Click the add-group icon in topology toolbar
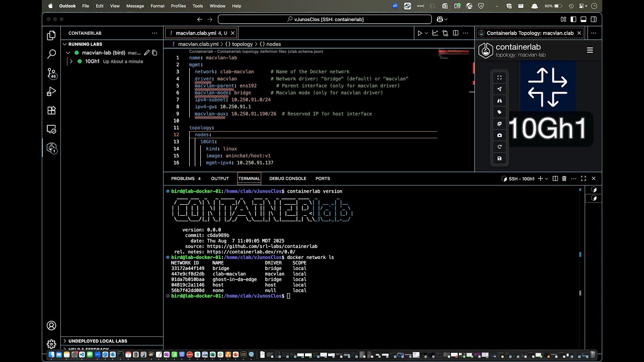The width and height of the screenshot is (644, 362). pyautogui.click(x=500, y=124)
